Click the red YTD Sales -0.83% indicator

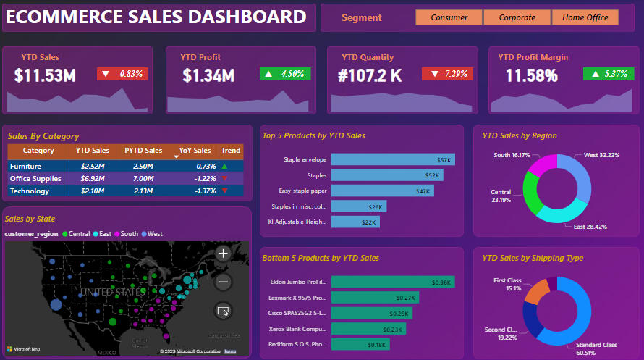point(122,73)
